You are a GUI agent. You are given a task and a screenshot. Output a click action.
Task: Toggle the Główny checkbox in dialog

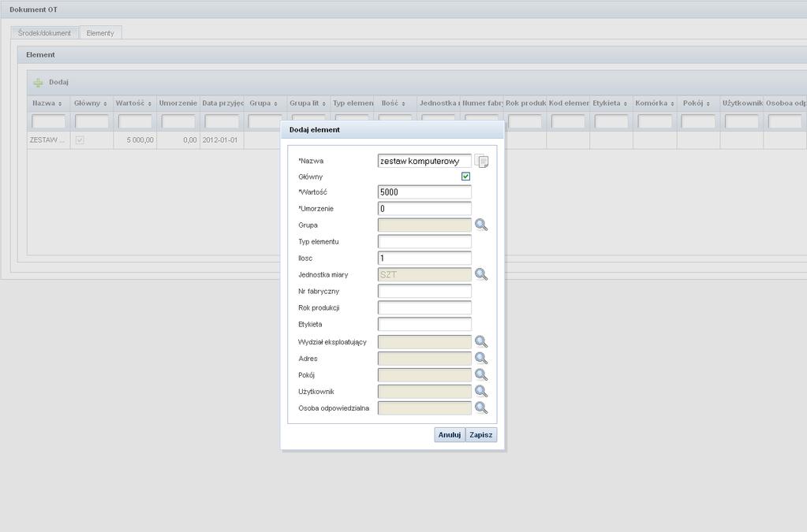pos(465,177)
